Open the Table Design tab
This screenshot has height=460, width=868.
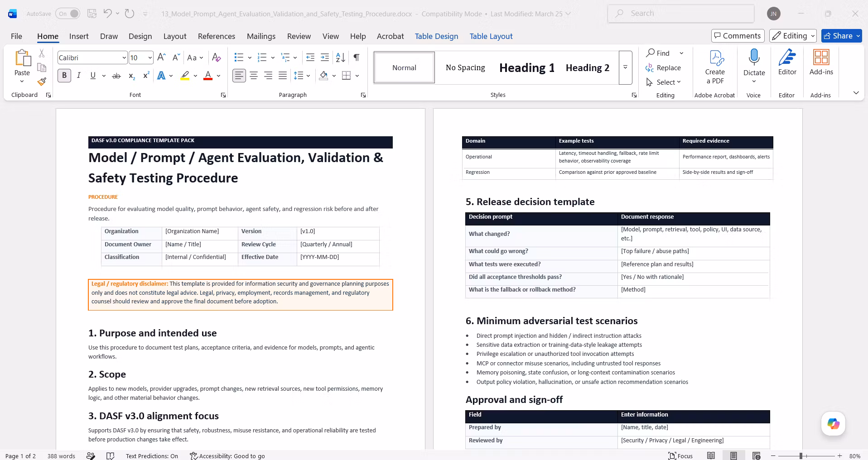[x=436, y=36]
